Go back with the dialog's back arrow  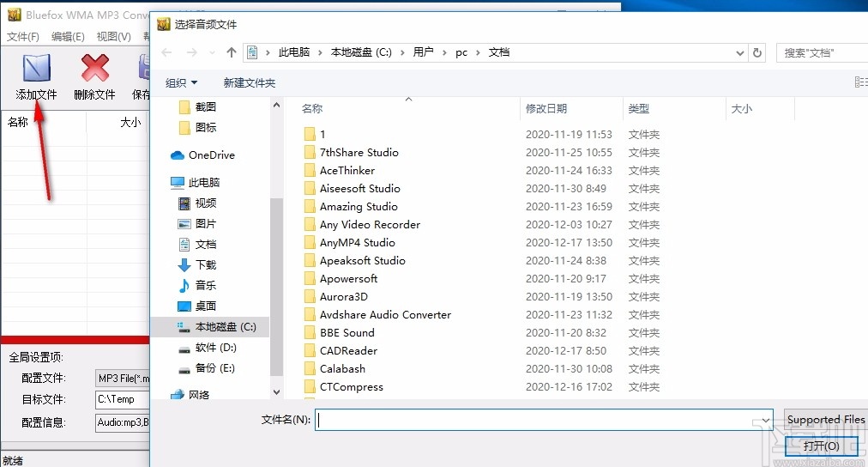tap(166, 52)
